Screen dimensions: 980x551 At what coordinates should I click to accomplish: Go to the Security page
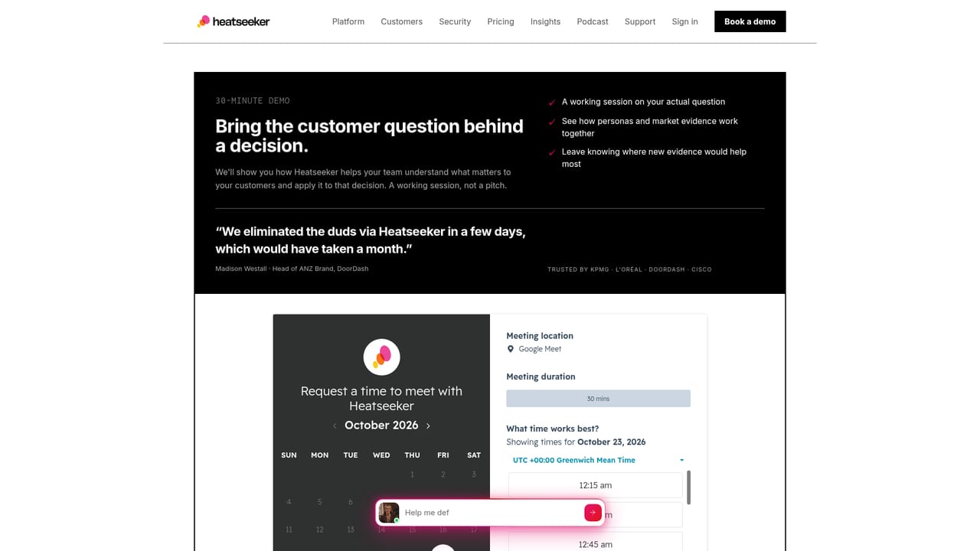pyautogui.click(x=455, y=21)
